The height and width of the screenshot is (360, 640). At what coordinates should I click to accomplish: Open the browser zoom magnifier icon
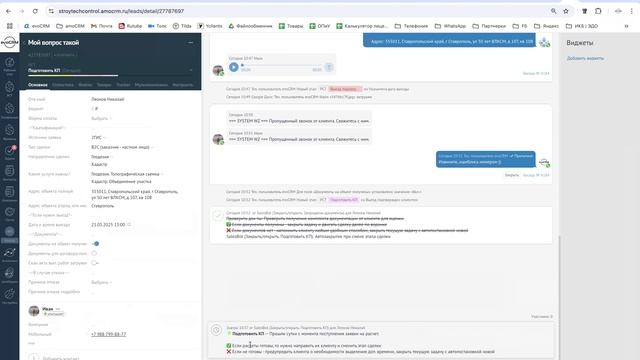[x=553, y=11]
